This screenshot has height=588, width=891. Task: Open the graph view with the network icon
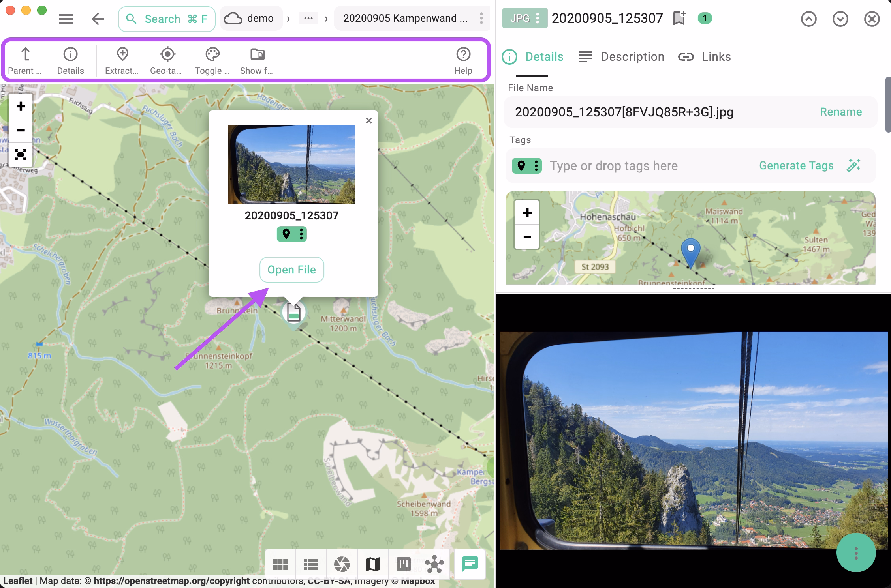coord(434,564)
